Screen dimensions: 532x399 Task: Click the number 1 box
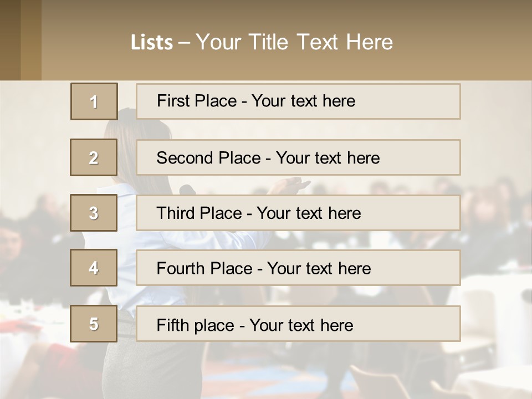click(94, 101)
